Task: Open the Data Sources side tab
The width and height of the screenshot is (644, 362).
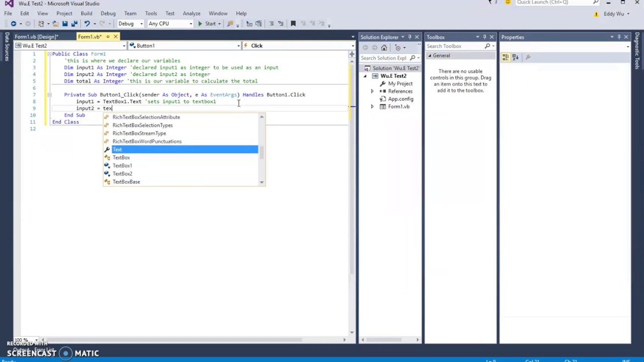Action: (7, 46)
